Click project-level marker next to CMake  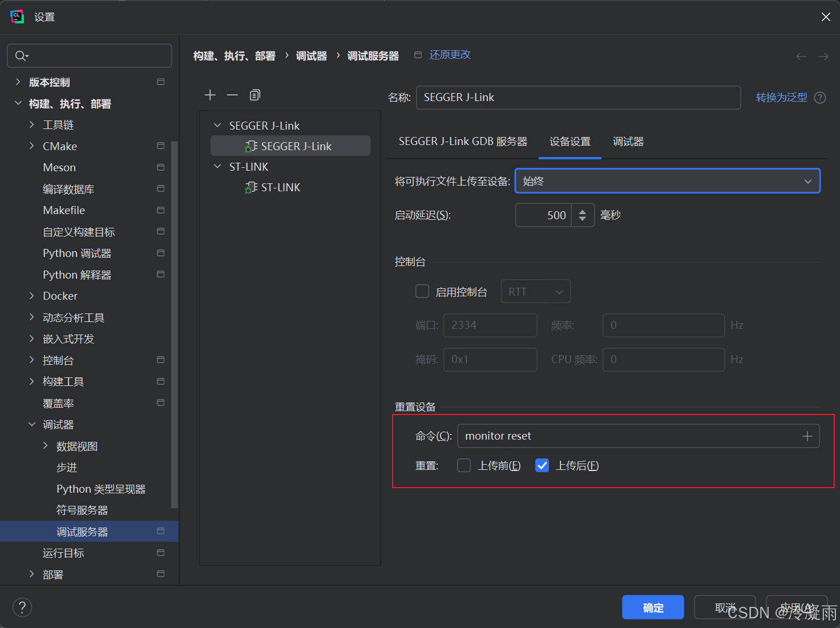tap(161, 146)
